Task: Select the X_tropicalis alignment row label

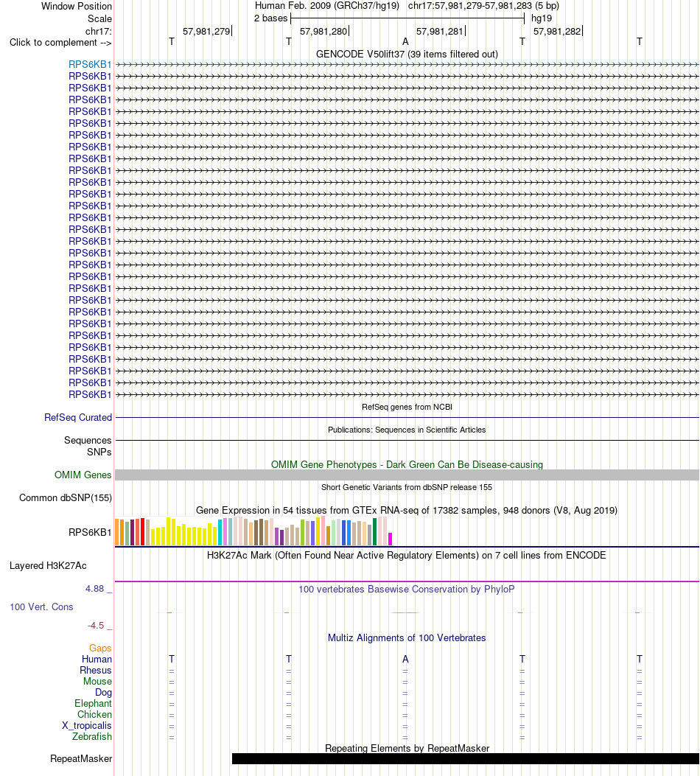Action: (x=86, y=726)
